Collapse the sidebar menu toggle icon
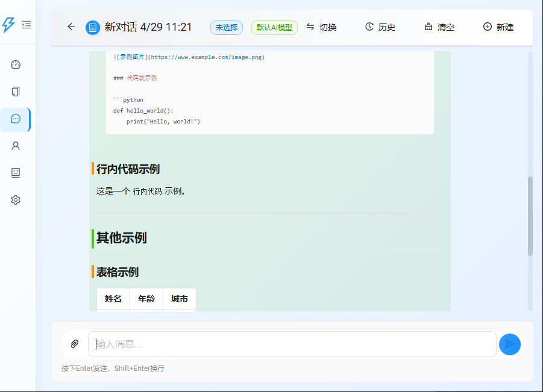The height and width of the screenshot is (392, 543). (x=27, y=25)
